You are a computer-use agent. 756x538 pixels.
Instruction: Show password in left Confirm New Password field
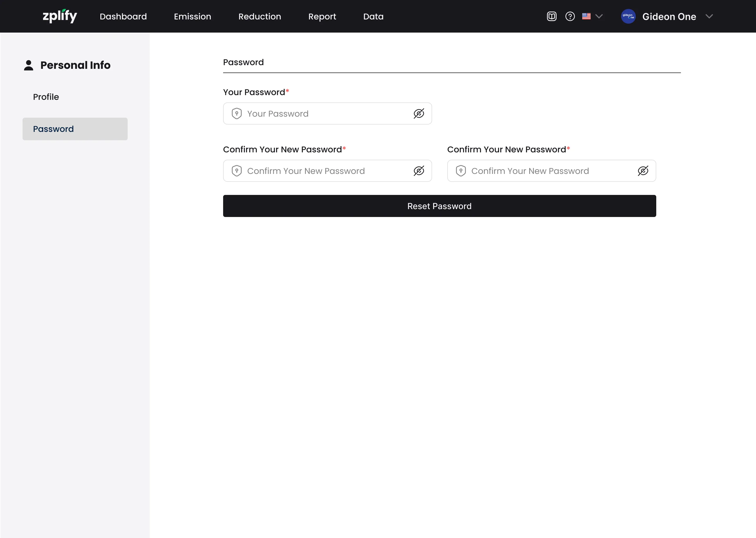(419, 171)
